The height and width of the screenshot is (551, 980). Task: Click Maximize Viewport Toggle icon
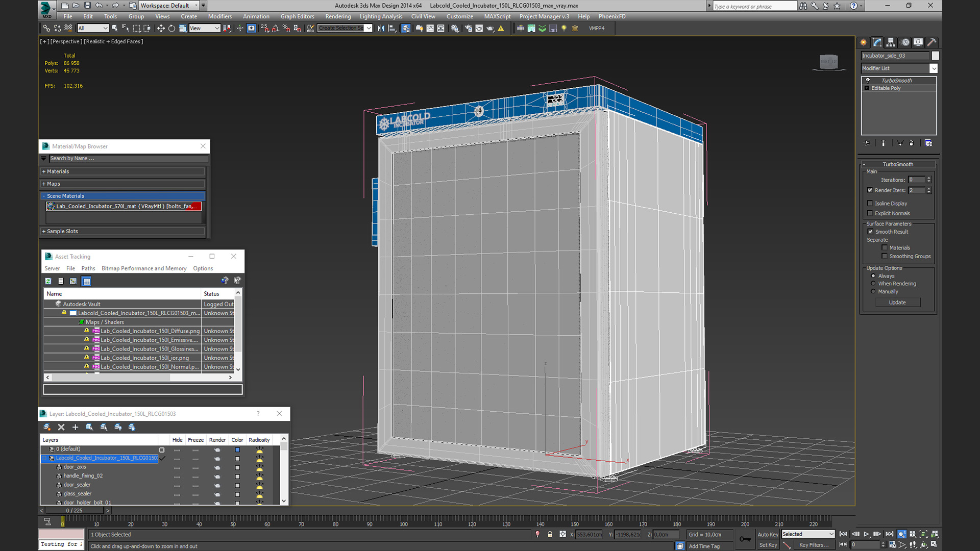tap(934, 544)
